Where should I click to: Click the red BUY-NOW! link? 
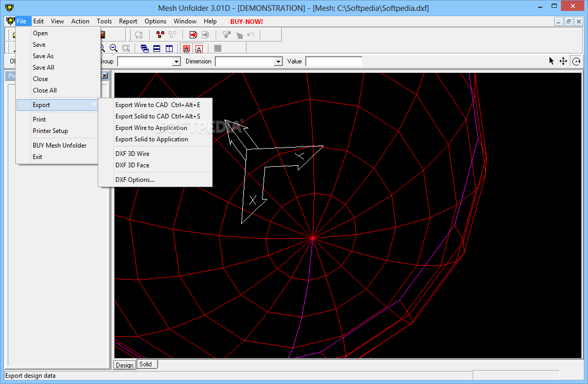pyautogui.click(x=246, y=22)
